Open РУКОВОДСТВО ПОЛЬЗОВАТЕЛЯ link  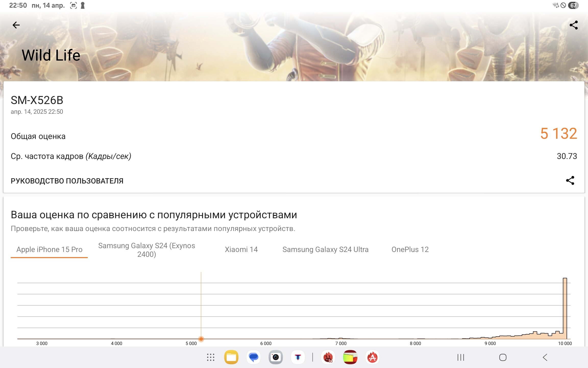67,181
